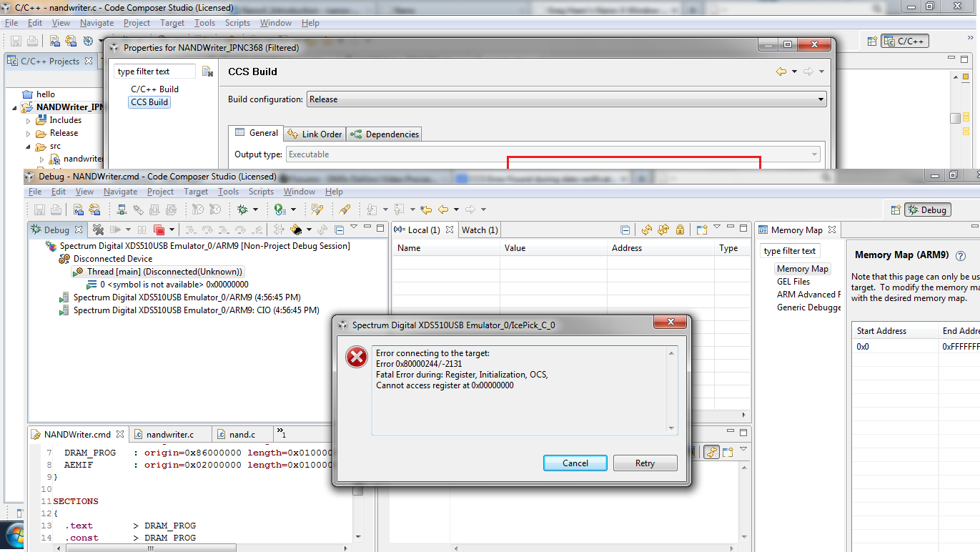Select the Link Order tab in Properties
This screenshot has height=552, width=980.
tap(315, 134)
